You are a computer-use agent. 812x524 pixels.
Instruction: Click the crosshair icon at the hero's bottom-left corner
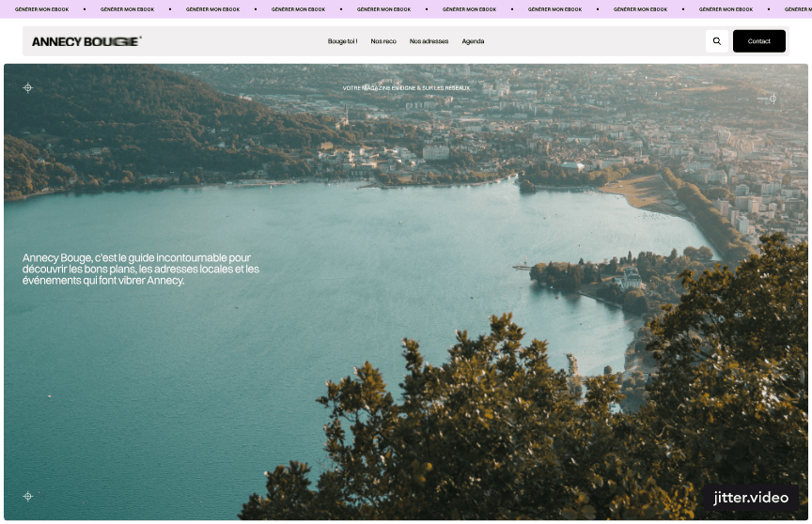[28, 496]
